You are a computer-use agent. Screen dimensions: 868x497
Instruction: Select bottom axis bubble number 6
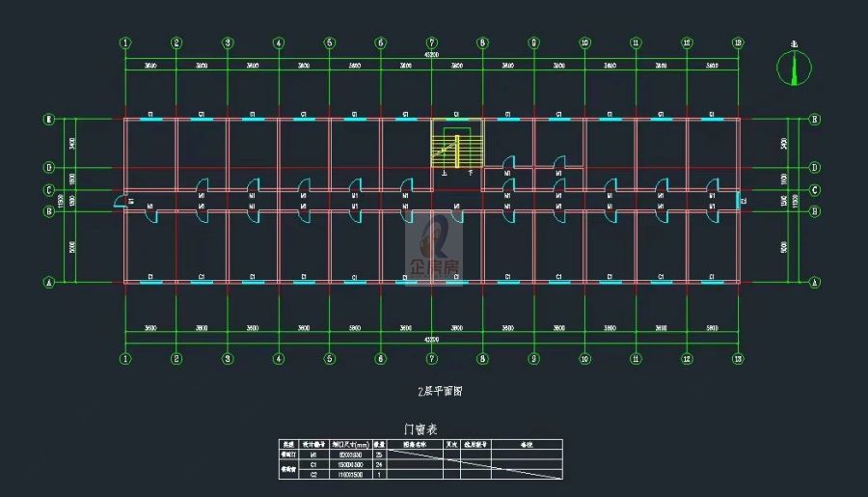tap(380, 359)
